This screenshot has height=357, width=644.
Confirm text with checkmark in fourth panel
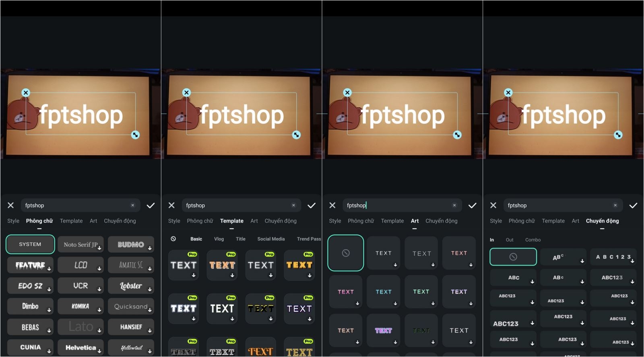point(633,205)
